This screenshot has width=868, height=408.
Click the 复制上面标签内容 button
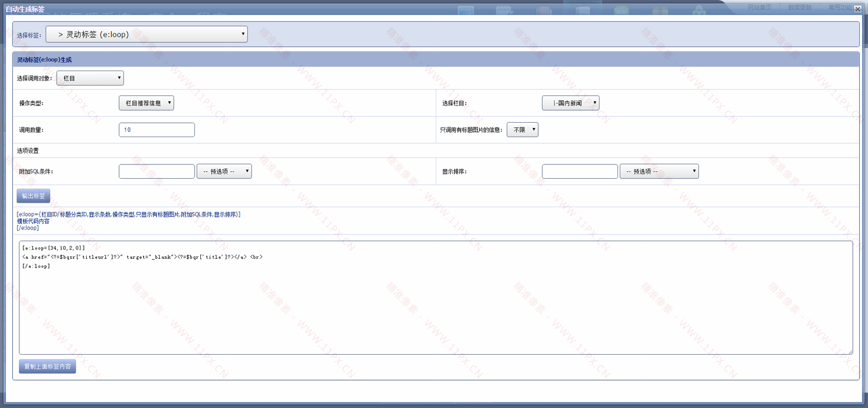click(47, 366)
